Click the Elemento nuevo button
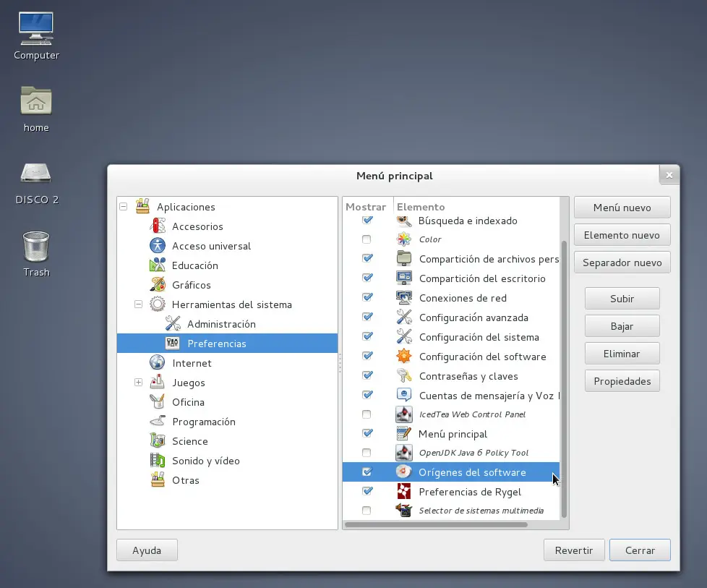 tap(622, 235)
